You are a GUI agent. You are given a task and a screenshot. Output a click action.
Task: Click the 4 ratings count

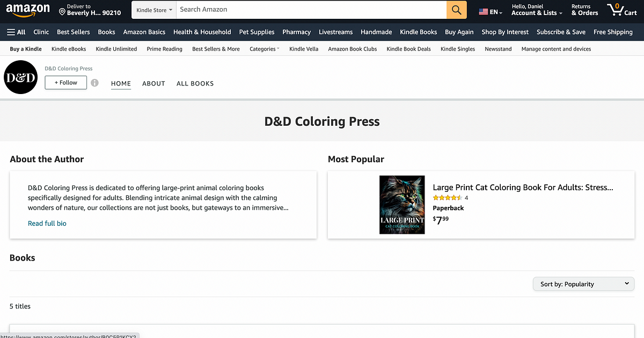click(466, 198)
